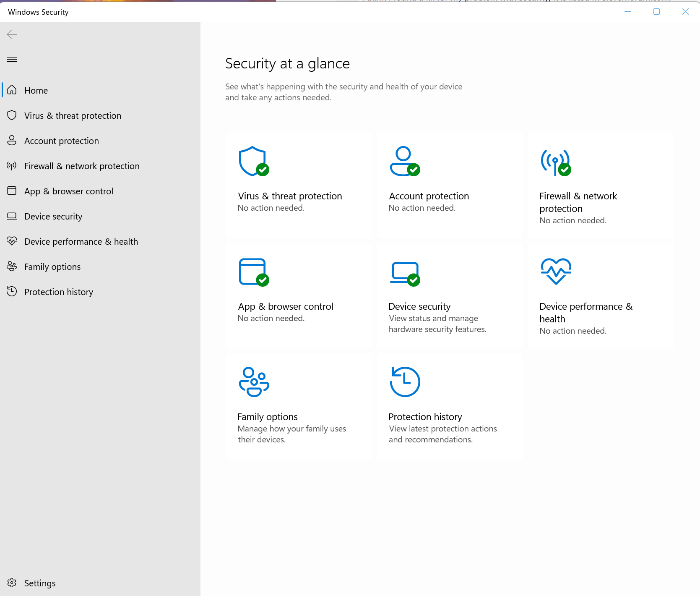
Task: Close the Windows Security window
Action: (x=685, y=12)
